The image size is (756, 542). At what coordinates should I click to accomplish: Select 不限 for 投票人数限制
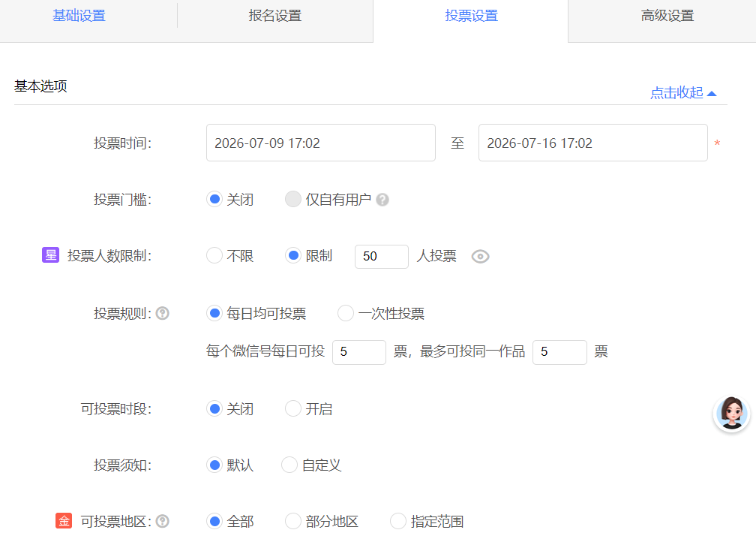click(214, 255)
